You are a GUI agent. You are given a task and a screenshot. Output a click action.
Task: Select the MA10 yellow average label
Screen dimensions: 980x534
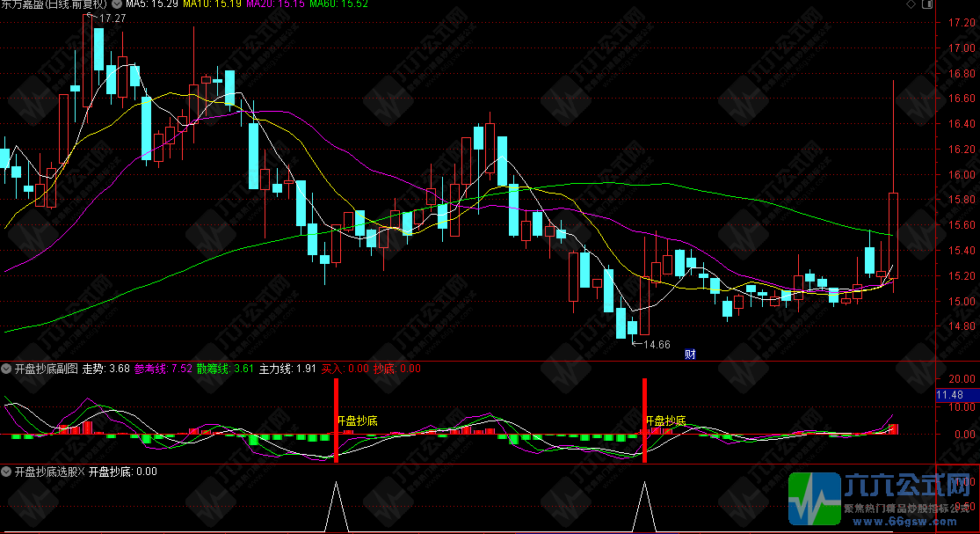[213, 4]
